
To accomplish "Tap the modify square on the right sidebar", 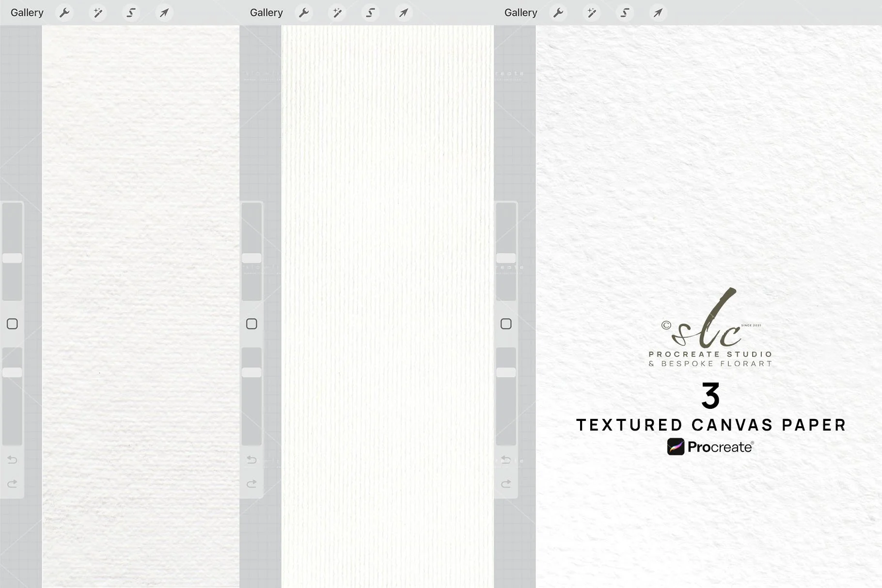I will (x=505, y=324).
